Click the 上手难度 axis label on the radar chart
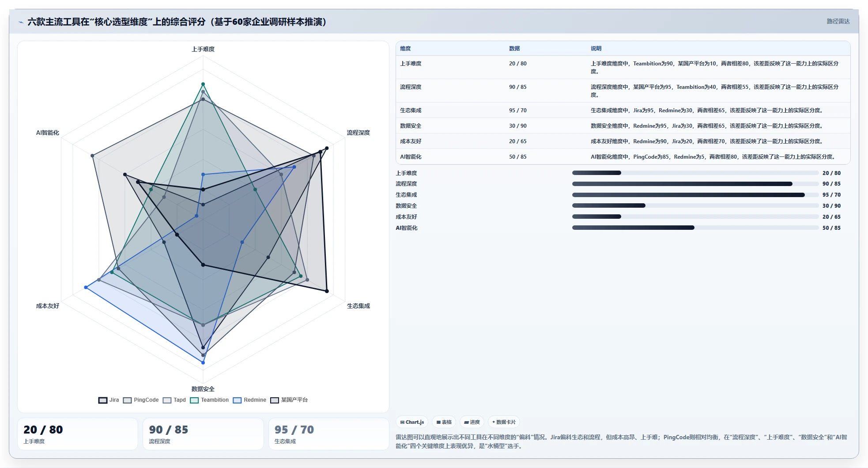Image resolution: width=868 pixels, height=468 pixels. pos(203,49)
